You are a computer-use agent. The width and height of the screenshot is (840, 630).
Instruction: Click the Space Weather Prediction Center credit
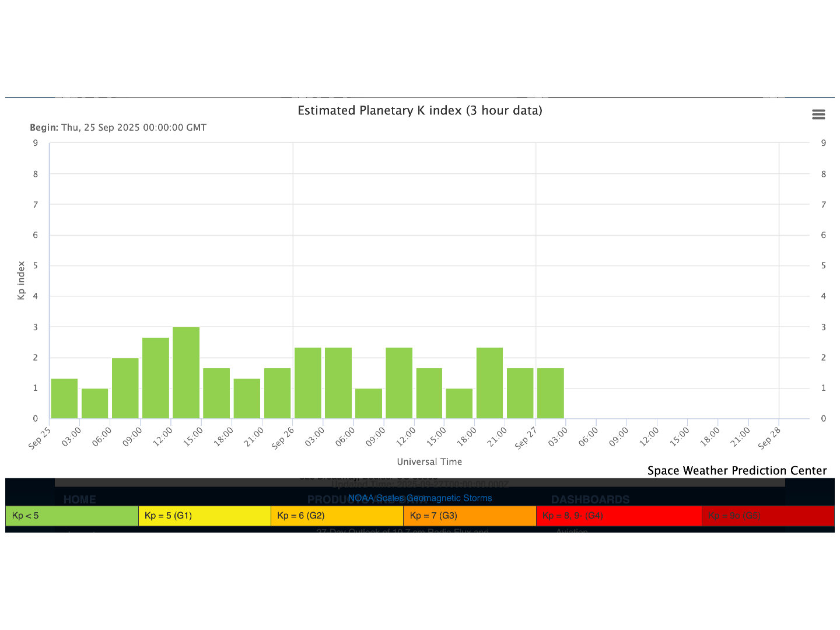pyautogui.click(x=737, y=471)
